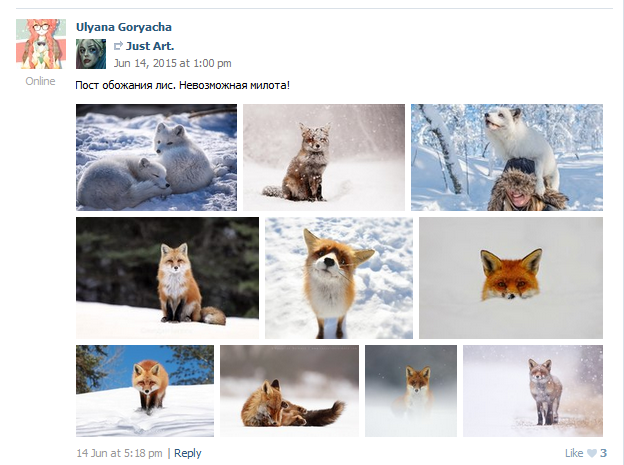This screenshot has height=465, width=624.
Task: Open close-up photo of fox with snowy face
Action: pyautogui.click(x=338, y=278)
